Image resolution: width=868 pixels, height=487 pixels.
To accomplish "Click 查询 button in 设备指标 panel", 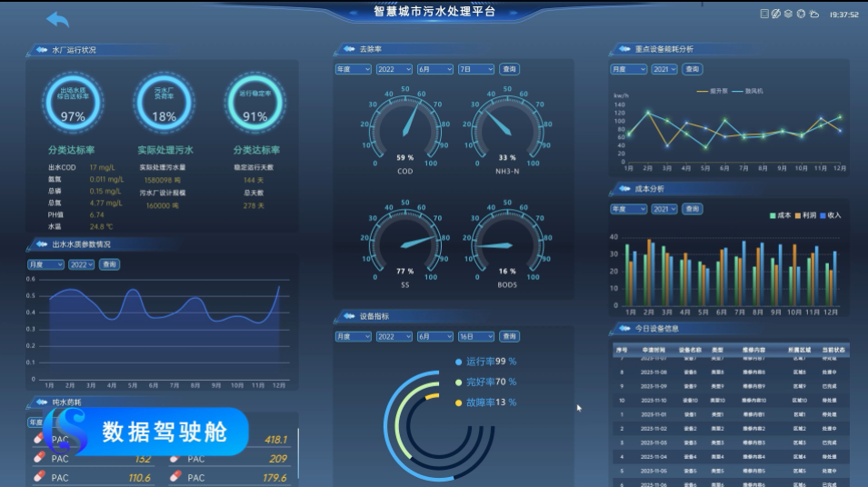I will point(509,336).
